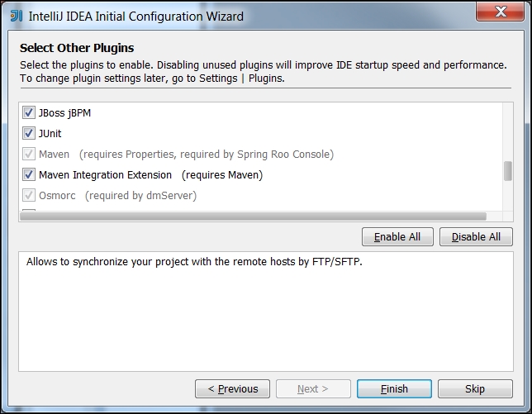Select the Maven Integration Extension entry
This screenshot has width=532, height=414.
105,174
